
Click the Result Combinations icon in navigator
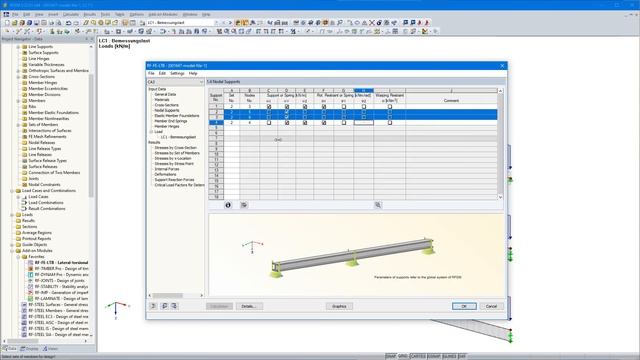[24, 209]
